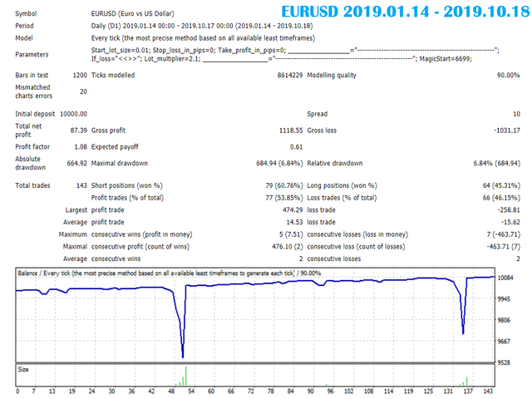This screenshot has height=399, width=532.
Task: Click the Model value 'Every tick (the most precise method…)'
Action: coord(203,38)
